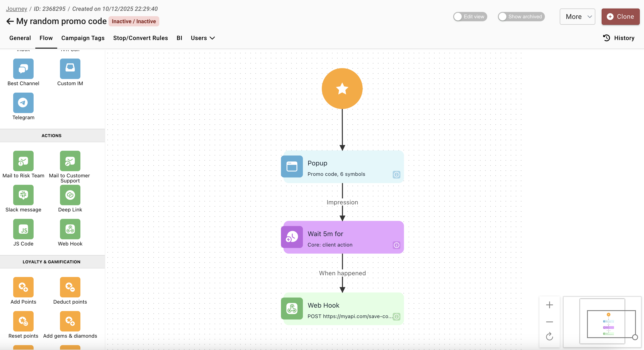Click the Add Points loyalty icon
Image resolution: width=644 pixels, height=350 pixels.
tap(23, 287)
